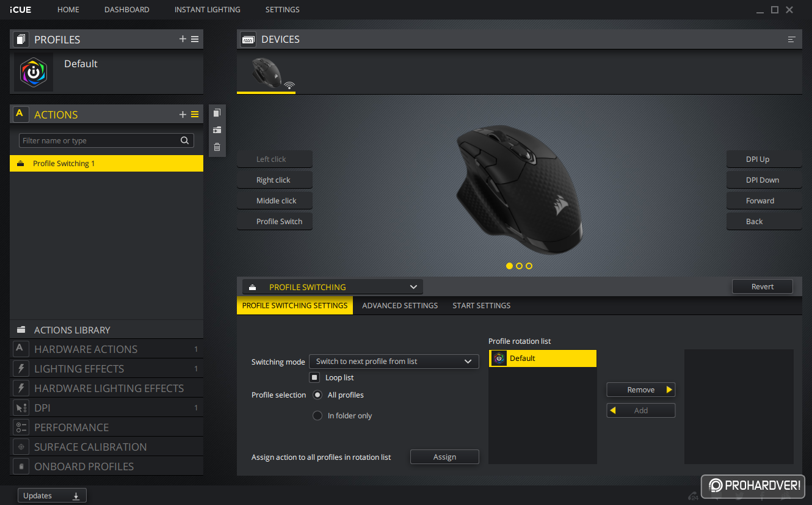Viewport: 812px width, 505px height.
Task: Show the second mouse view dot
Action: [x=519, y=266]
